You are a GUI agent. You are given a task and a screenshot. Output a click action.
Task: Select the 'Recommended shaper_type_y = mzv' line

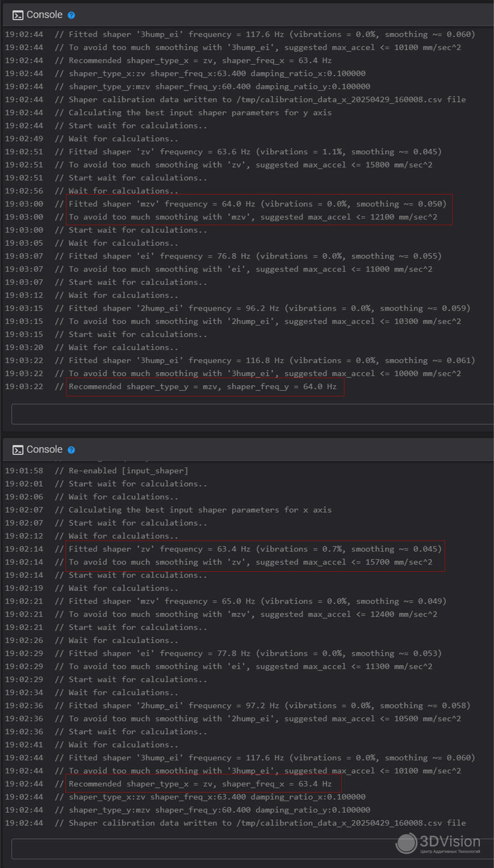point(202,386)
